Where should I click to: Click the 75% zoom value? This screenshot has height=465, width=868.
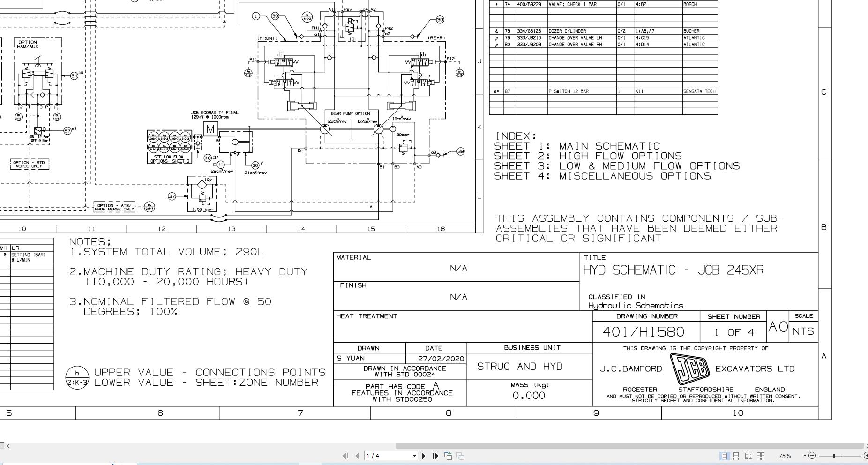coord(785,456)
